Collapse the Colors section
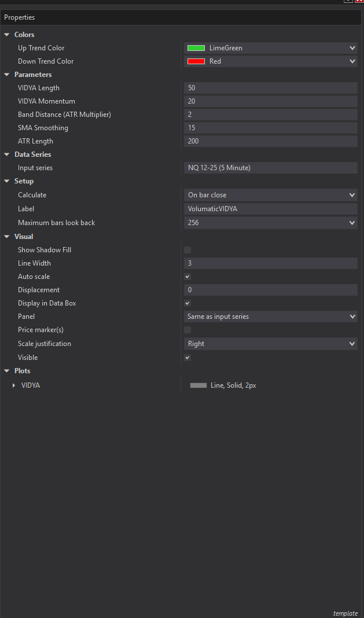Image resolution: width=364 pixels, height=618 pixels. coord(7,35)
